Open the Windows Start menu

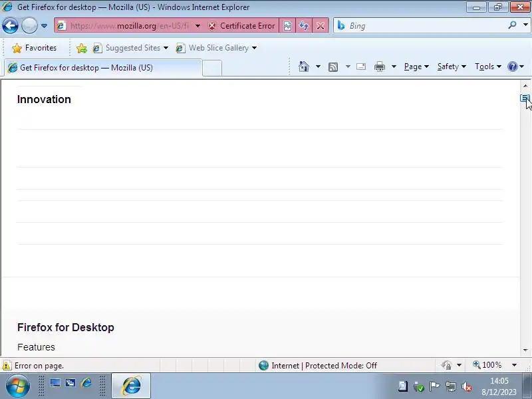click(x=18, y=386)
